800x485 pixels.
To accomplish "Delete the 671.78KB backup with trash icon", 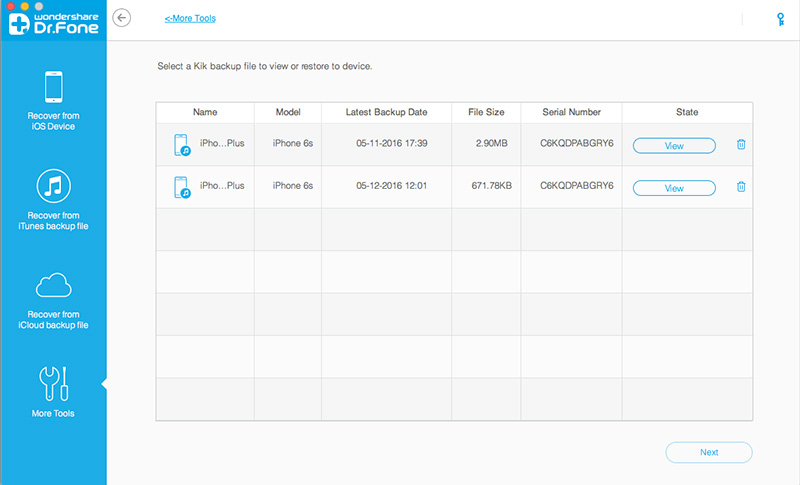I will point(741,187).
